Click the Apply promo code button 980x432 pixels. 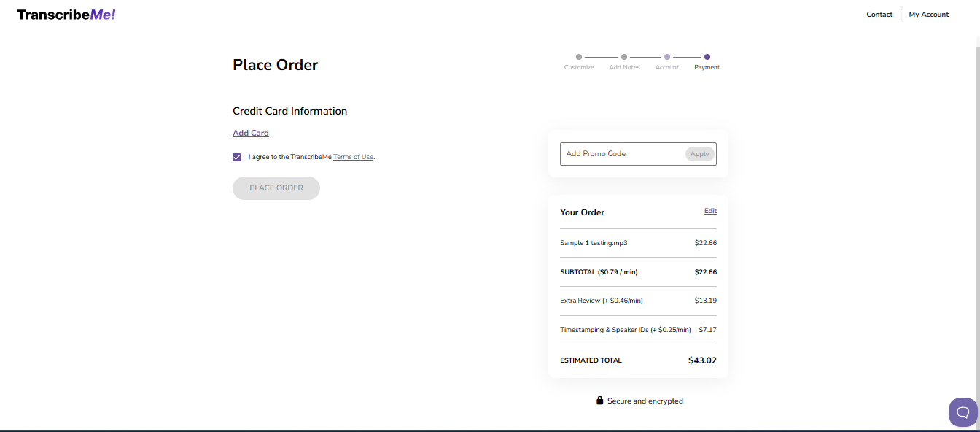click(699, 153)
